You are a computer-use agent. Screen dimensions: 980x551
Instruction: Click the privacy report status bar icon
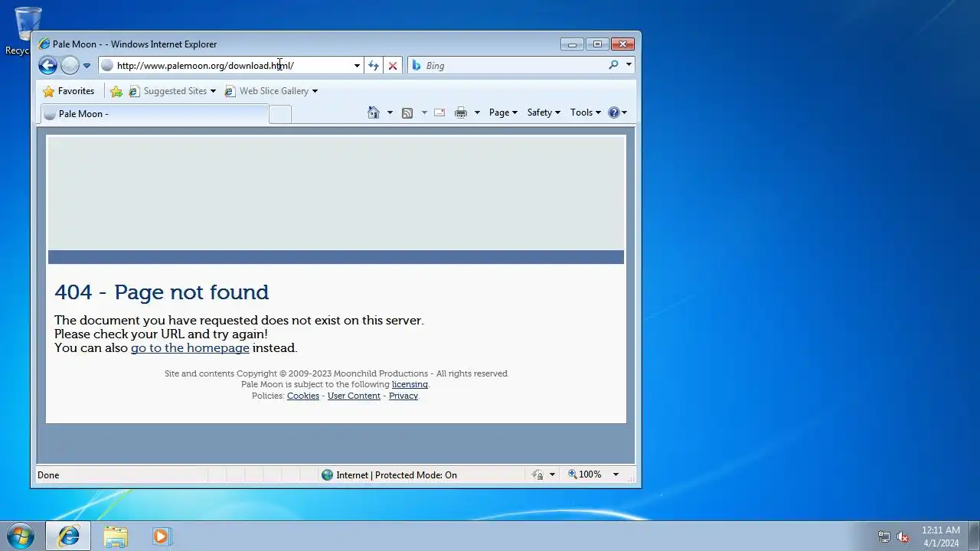pos(537,475)
